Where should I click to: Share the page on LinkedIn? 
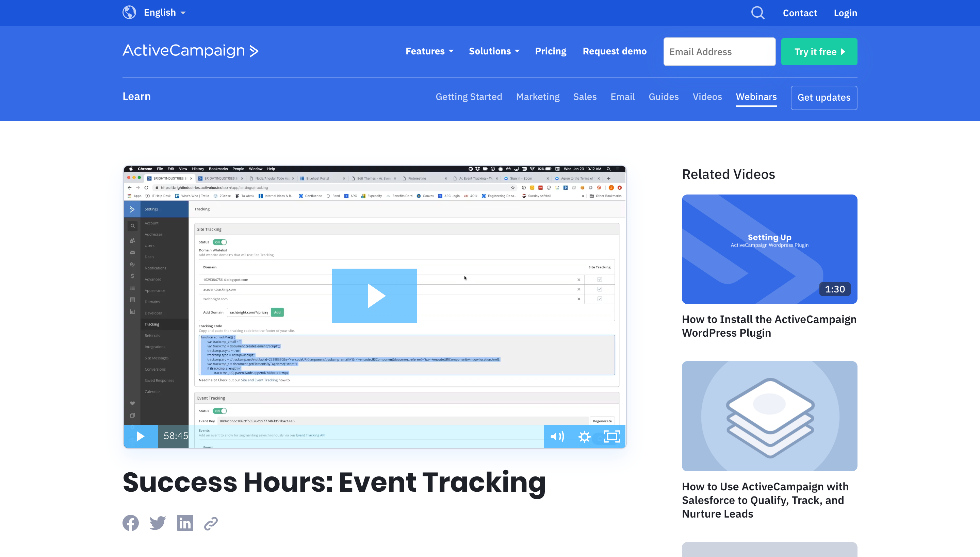[185, 523]
